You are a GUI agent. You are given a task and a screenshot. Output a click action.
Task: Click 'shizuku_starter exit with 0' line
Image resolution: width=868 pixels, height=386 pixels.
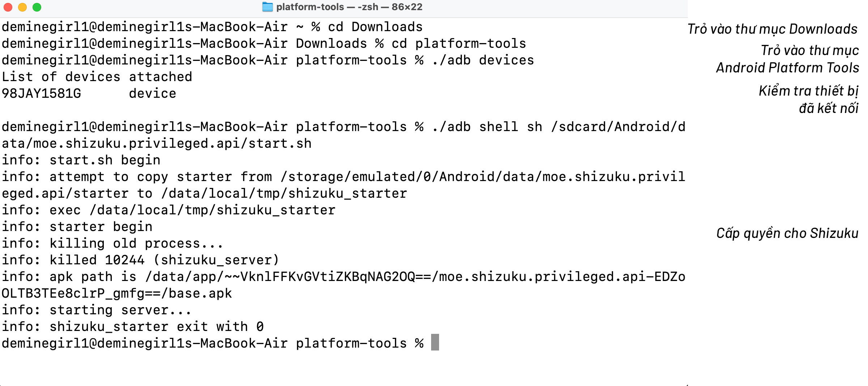click(133, 327)
